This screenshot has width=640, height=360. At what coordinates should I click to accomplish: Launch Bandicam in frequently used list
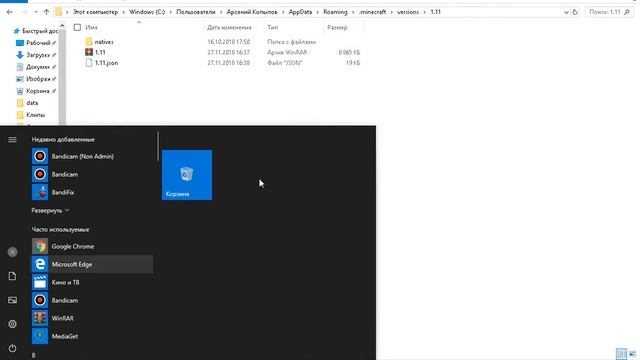(93, 300)
